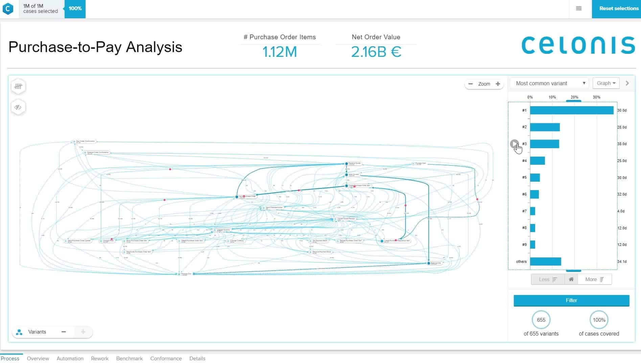
Task: Click the top 20% range slider handle
Action: [x=574, y=101]
